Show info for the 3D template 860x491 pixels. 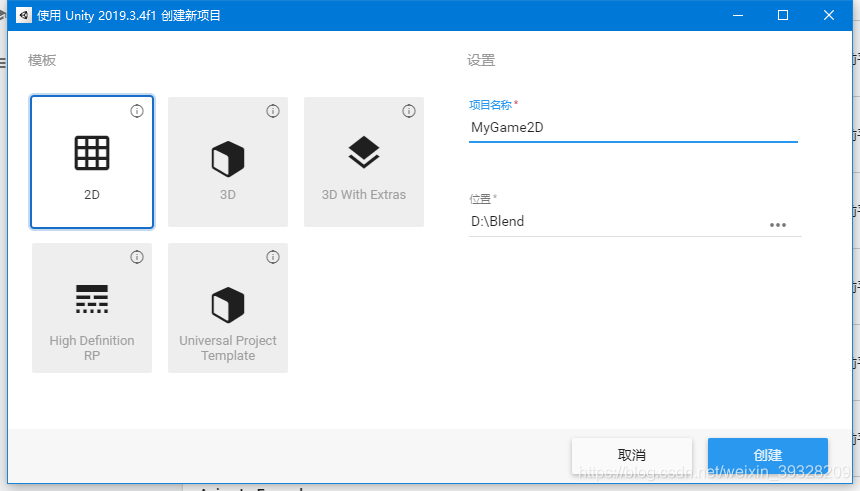273,111
